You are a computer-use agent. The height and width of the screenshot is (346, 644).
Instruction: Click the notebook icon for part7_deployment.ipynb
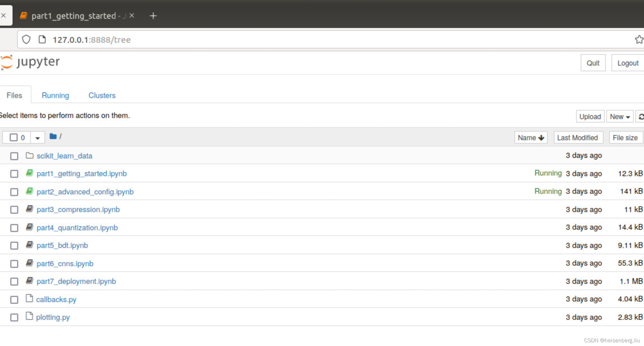[29, 281]
